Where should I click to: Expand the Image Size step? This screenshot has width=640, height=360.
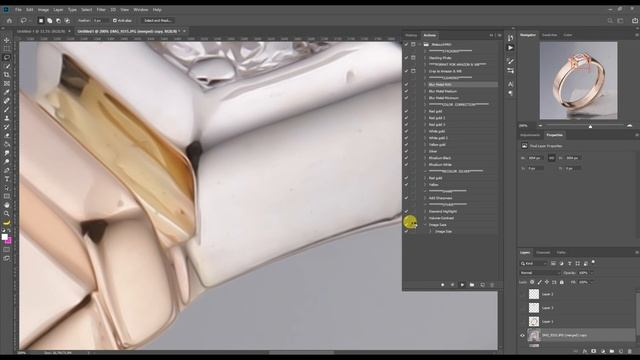click(x=431, y=231)
